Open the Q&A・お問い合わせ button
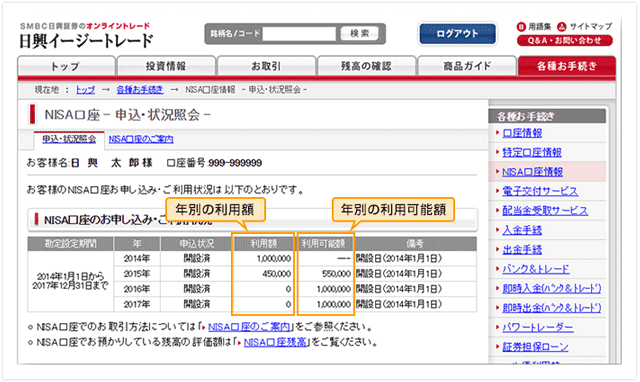Screen dimensions: 640x382 (564, 40)
